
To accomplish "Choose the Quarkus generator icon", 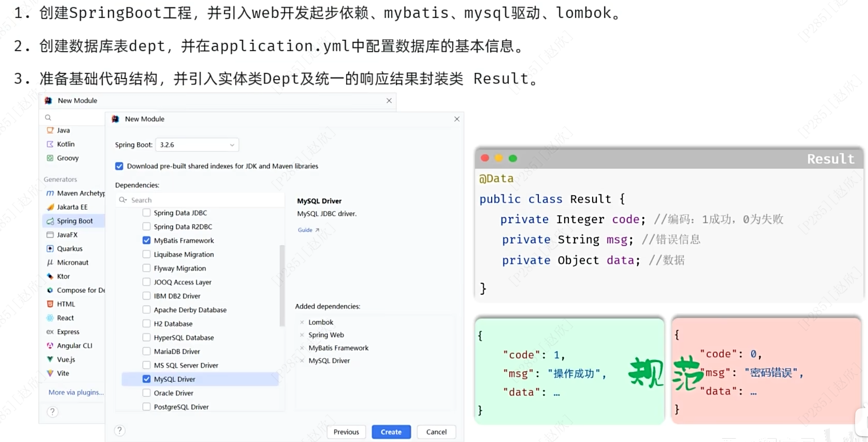I will [50, 248].
